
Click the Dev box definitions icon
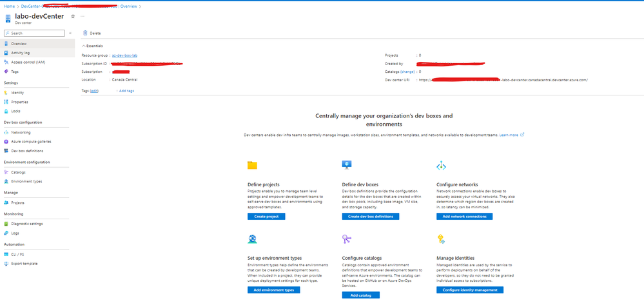tap(6, 151)
